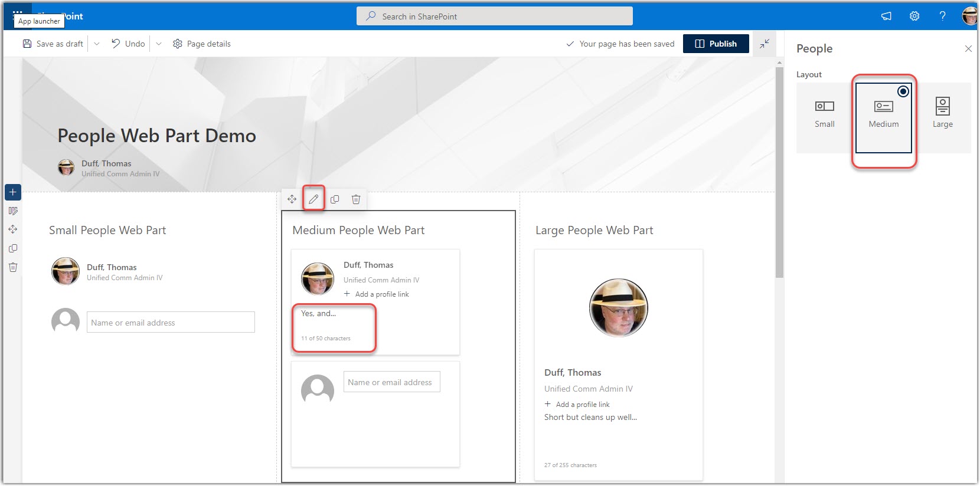Duplicate the Medium People web part

tap(335, 199)
